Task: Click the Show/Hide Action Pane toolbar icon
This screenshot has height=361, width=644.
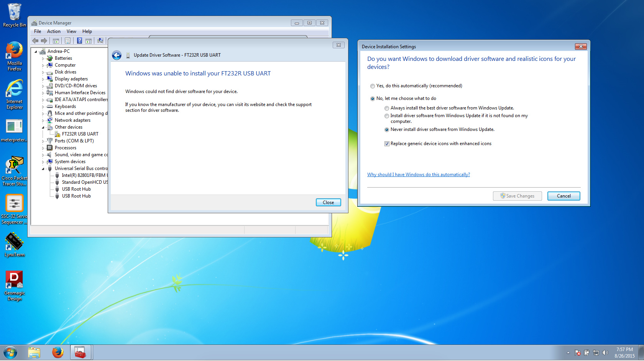Action: point(89,41)
